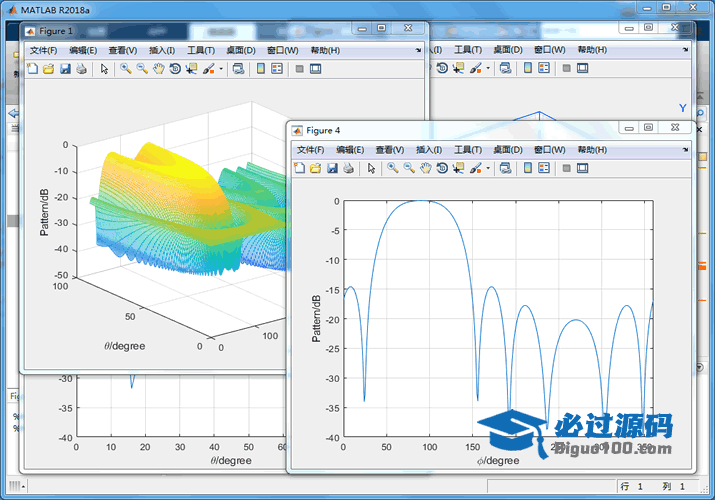Open file icon in Figure 4 toolbar
Screen dimensions: 715x500
(316, 168)
